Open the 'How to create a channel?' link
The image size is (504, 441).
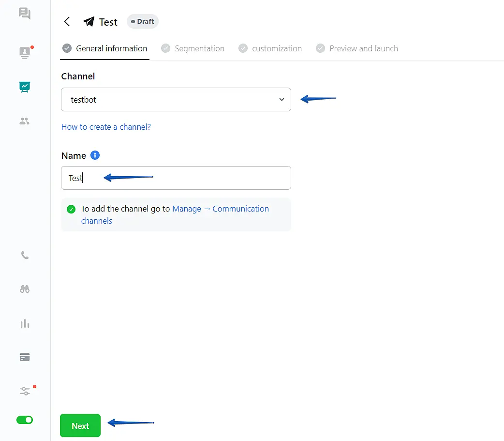point(106,127)
